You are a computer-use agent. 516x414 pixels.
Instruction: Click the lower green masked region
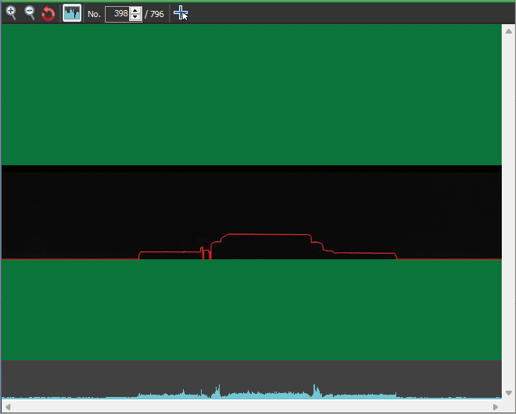pos(252,310)
